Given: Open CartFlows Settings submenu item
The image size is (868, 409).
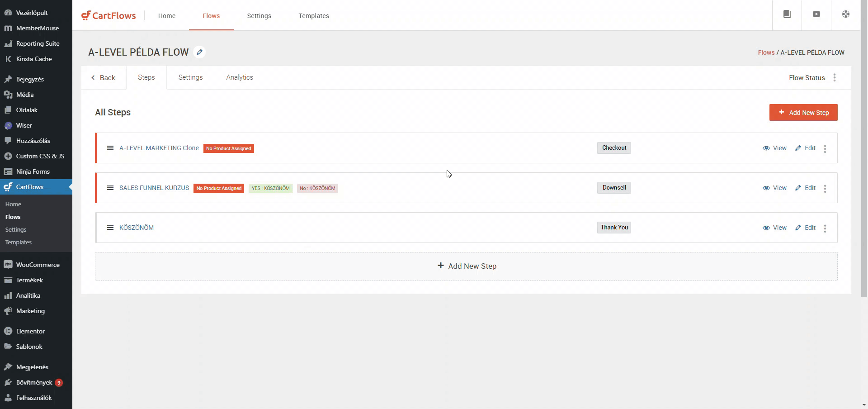Looking at the screenshot, I should click(x=16, y=229).
